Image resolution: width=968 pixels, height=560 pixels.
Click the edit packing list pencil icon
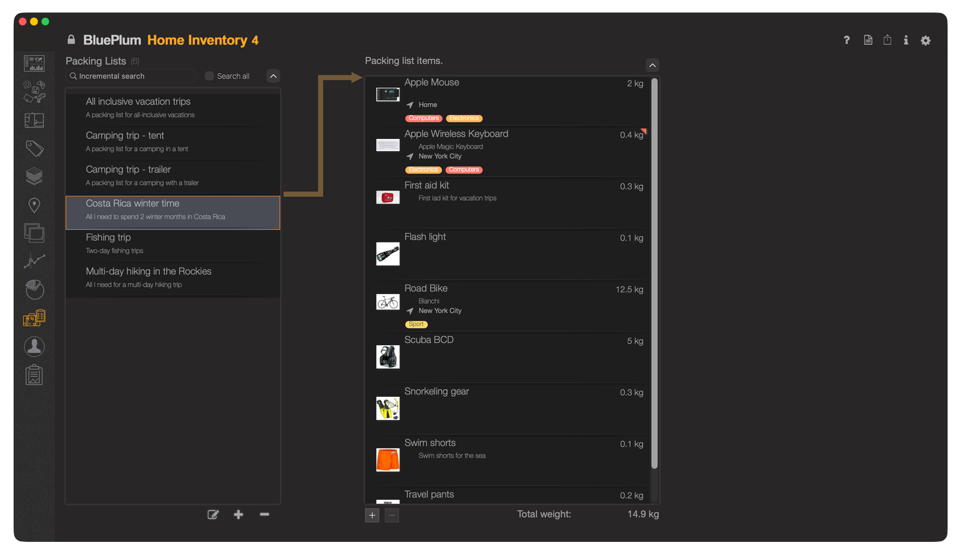pos(213,515)
